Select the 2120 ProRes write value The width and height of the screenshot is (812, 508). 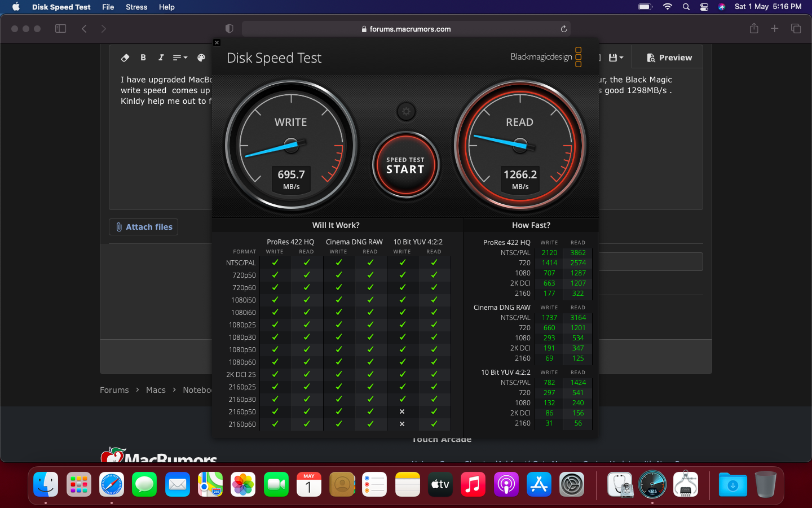coord(549,253)
